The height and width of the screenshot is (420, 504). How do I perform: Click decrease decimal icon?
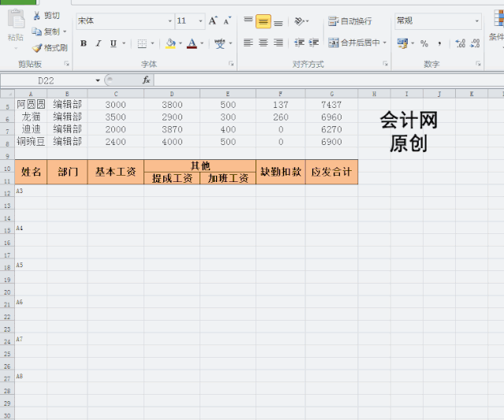click(475, 43)
